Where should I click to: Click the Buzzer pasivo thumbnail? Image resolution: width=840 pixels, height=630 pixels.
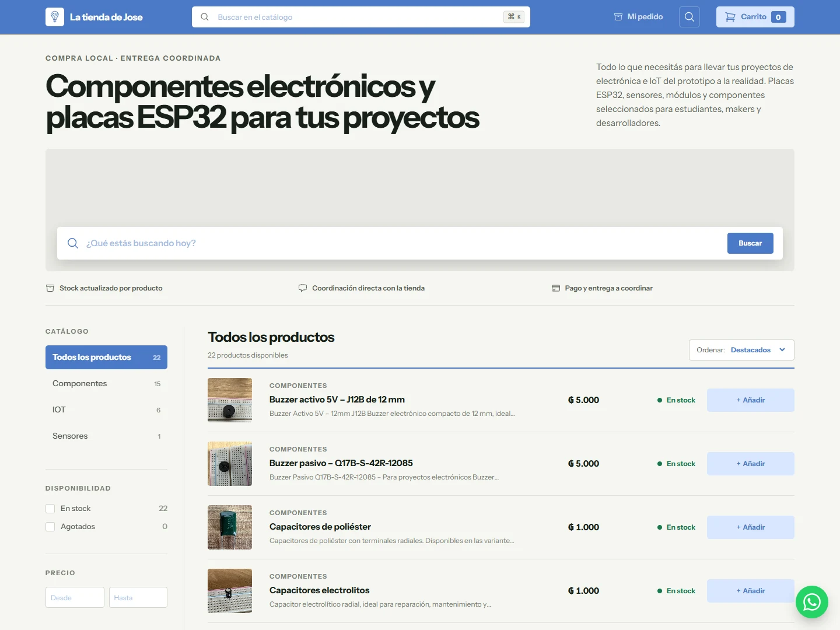(x=230, y=464)
